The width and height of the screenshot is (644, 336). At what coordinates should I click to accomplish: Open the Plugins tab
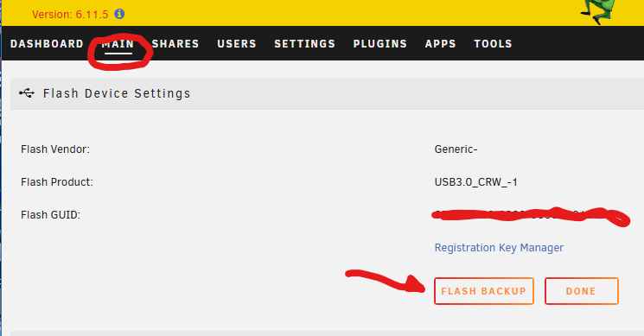[379, 44]
